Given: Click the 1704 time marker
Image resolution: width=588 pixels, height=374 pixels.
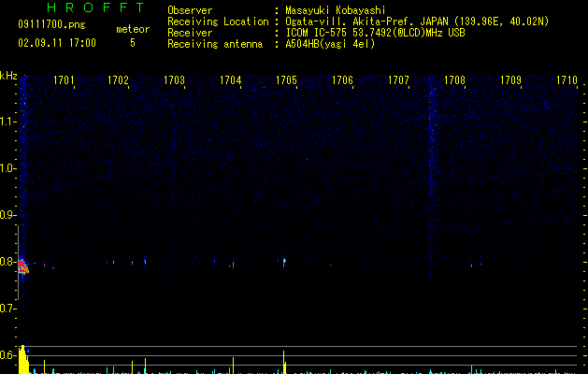Looking at the screenshot, I should click(x=230, y=80).
